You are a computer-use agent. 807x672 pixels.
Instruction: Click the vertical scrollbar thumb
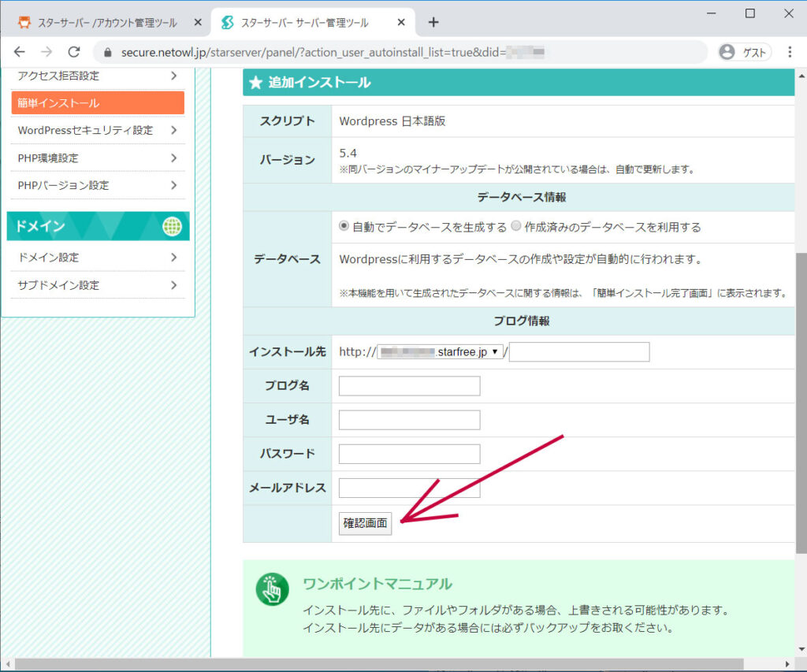click(x=801, y=403)
